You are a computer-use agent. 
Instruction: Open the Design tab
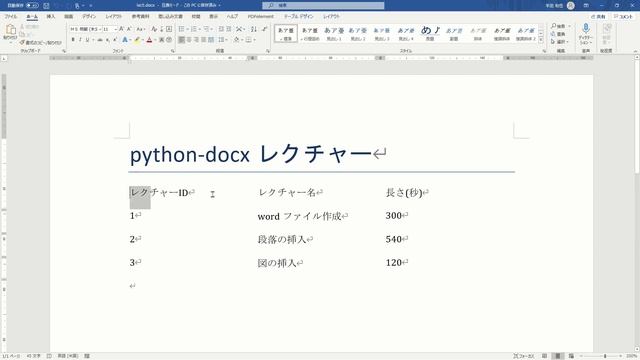[x=89, y=16]
